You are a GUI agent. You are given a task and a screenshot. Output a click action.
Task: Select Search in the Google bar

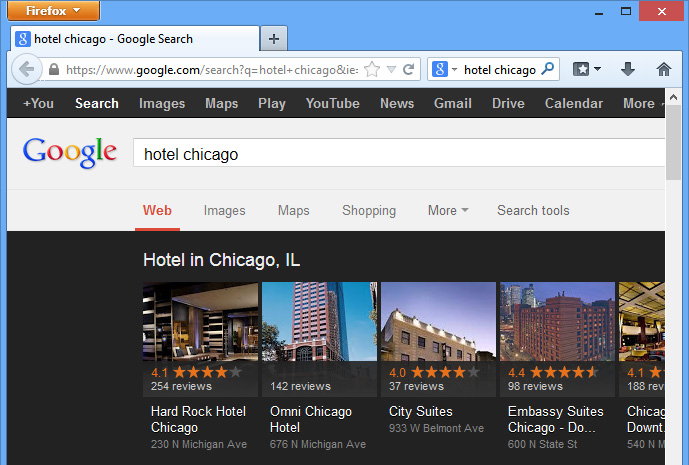[97, 103]
